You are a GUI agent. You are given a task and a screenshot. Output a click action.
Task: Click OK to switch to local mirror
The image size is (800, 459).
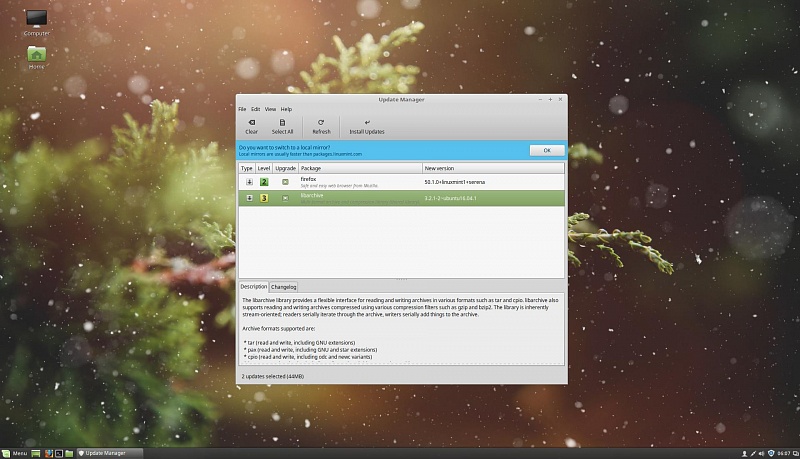tap(546, 150)
